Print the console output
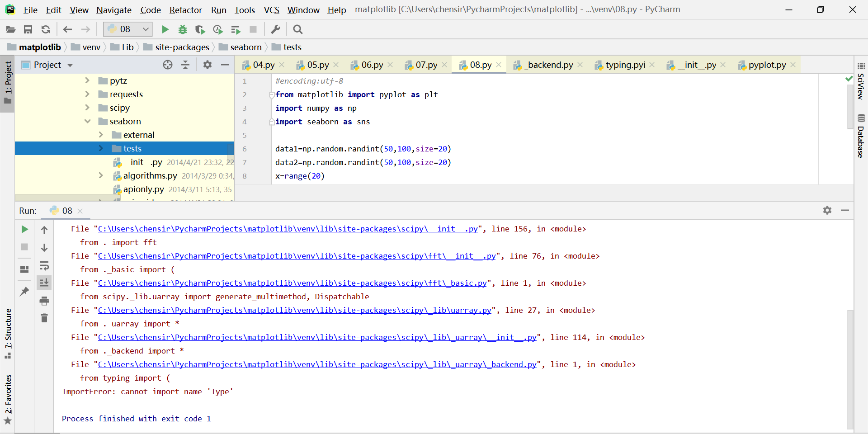 [44, 301]
